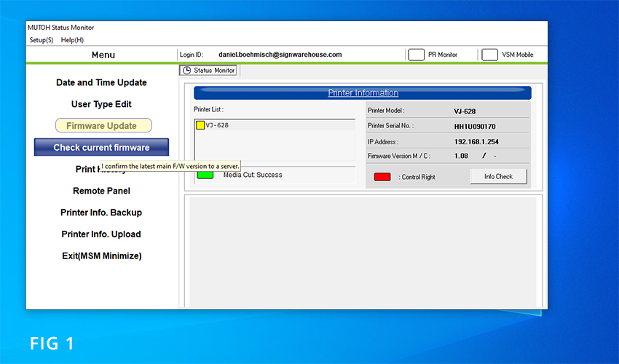Viewport: 619px width, 364px height.
Task: Click the MUTOH Status Monitor title bar
Action: [x=286, y=28]
